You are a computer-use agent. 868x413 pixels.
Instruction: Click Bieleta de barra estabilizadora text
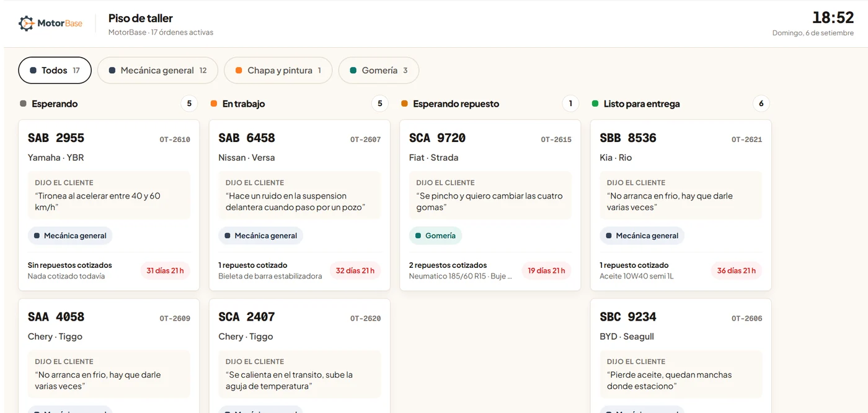pos(270,276)
